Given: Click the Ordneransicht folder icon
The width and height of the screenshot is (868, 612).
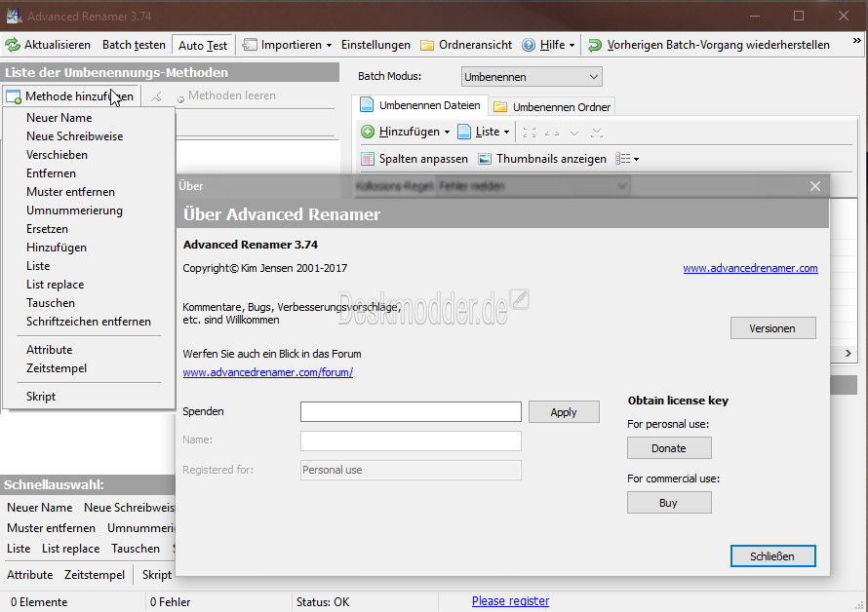Looking at the screenshot, I should pos(427,45).
